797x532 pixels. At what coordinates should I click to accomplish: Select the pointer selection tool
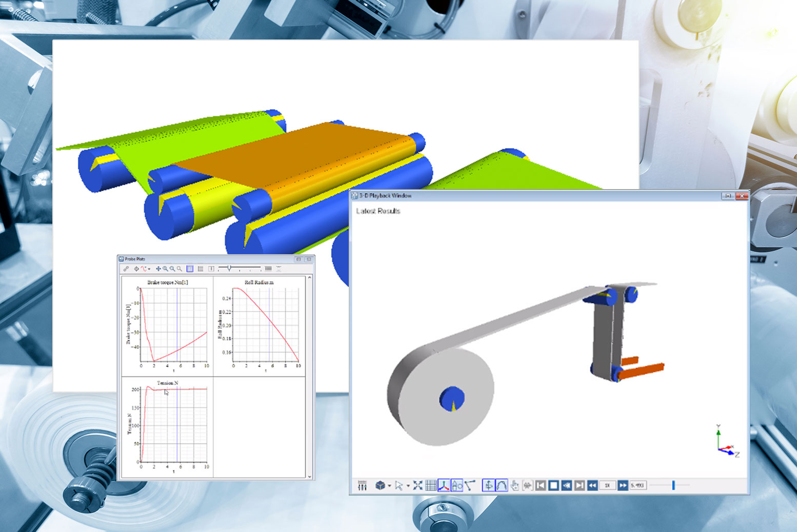399,485
